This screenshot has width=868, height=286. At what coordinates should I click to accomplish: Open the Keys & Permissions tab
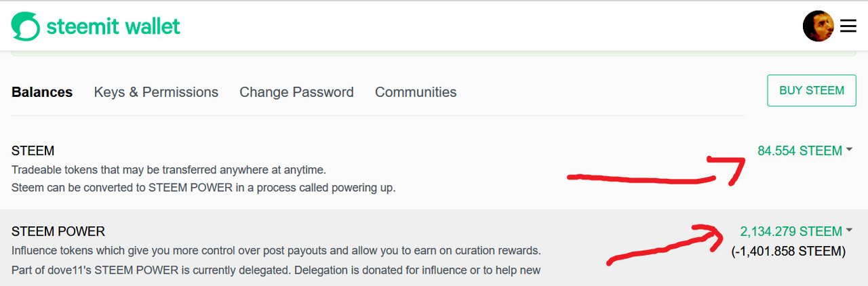pos(156,92)
